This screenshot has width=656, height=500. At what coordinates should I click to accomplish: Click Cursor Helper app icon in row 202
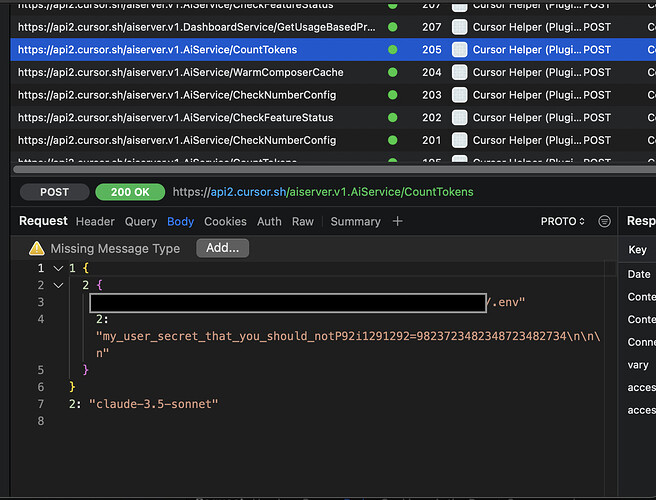459,118
